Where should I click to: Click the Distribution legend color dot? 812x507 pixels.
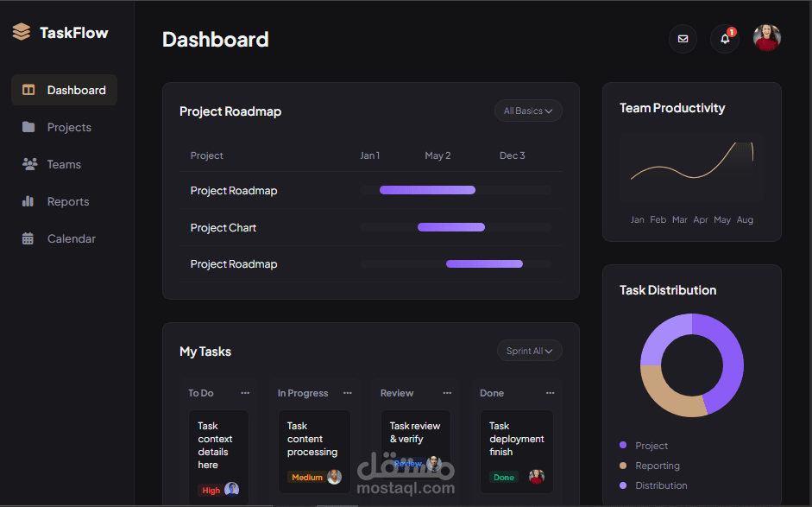[x=623, y=485]
